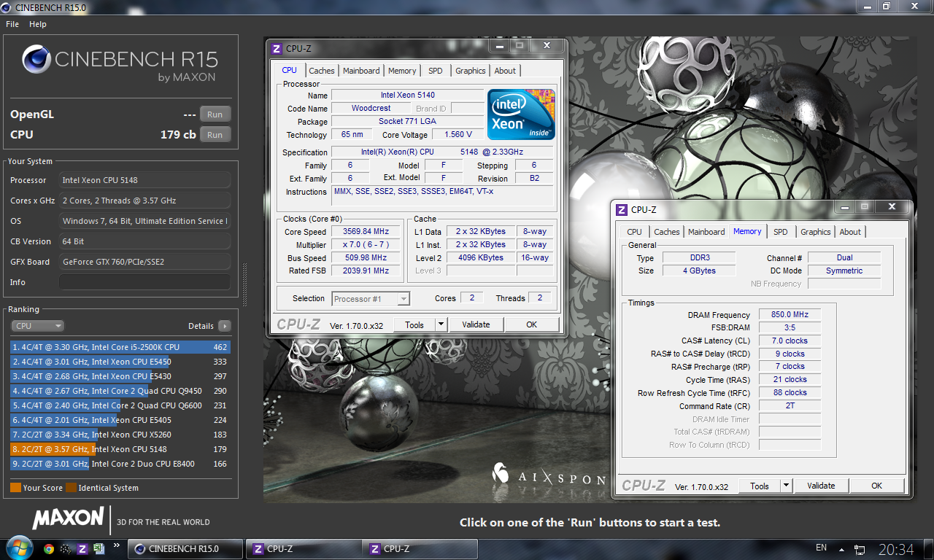Open the Details arrow in the Ranking panel
This screenshot has width=934, height=560.
click(224, 326)
